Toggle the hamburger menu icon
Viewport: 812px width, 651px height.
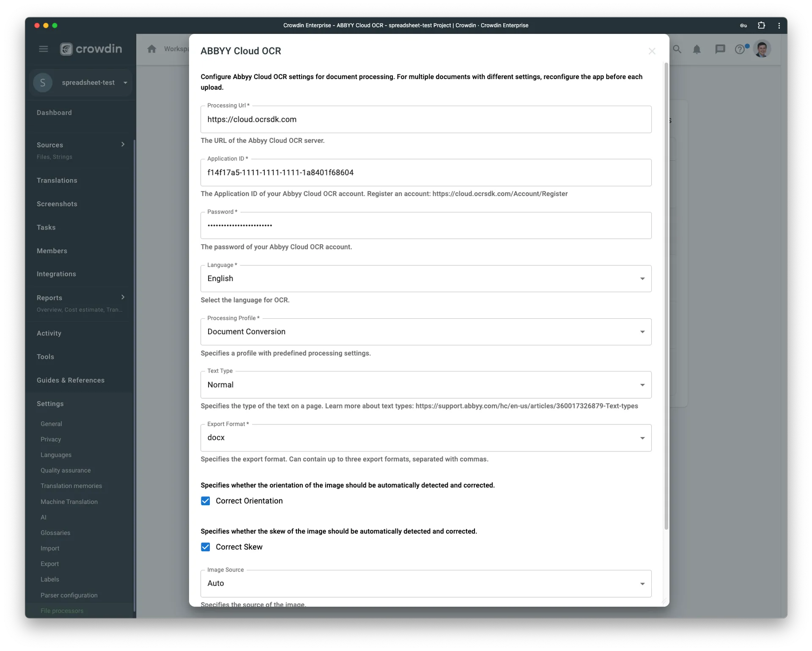point(43,49)
